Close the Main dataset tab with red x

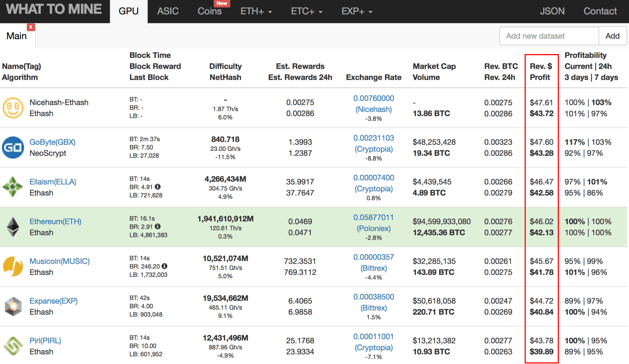pos(31,27)
